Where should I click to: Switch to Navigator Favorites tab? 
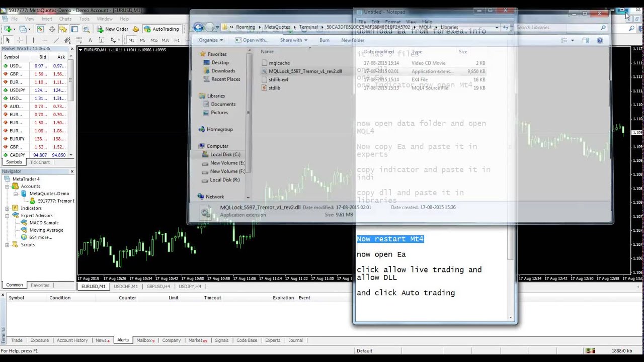tap(40, 285)
